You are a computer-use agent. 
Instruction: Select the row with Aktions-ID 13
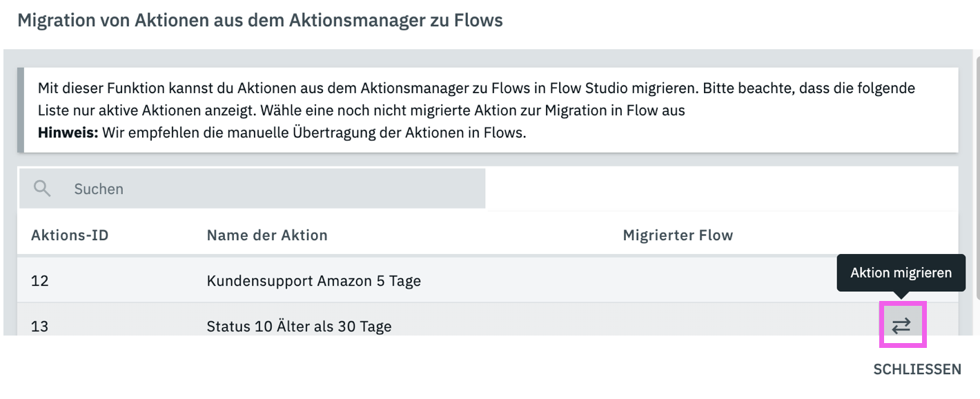pyautogui.click(x=40, y=326)
